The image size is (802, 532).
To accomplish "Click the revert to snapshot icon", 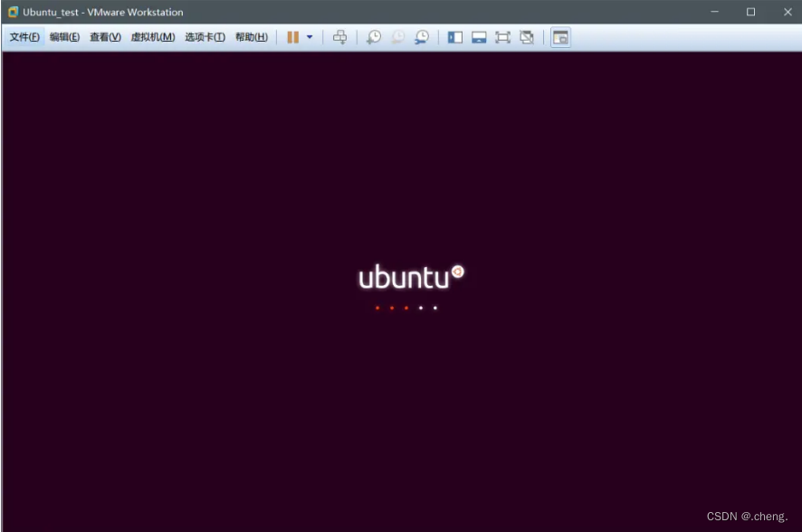I will pos(397,37).
